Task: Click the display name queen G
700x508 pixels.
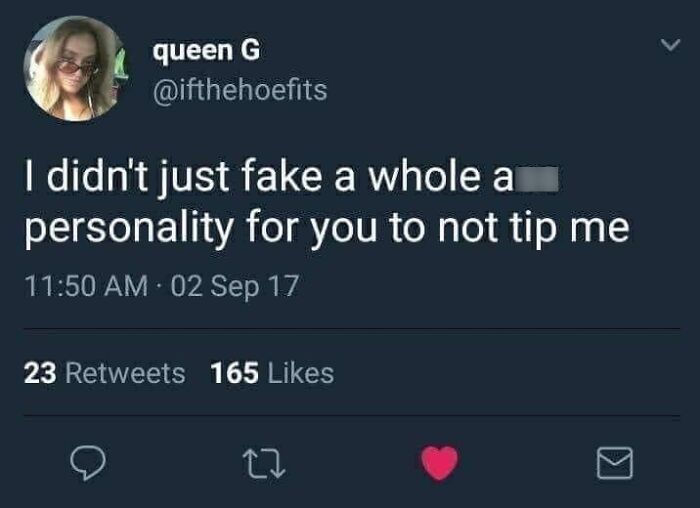Action: point(208,52)
